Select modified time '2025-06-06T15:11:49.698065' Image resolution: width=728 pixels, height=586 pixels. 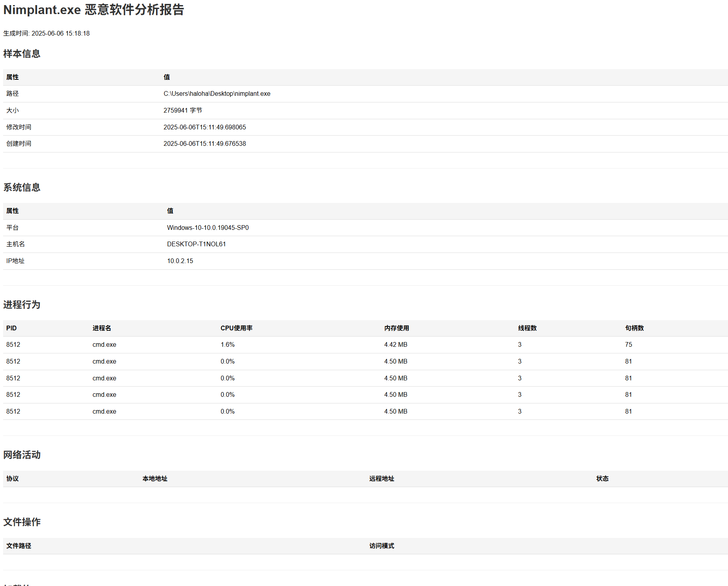click(204, 127)
